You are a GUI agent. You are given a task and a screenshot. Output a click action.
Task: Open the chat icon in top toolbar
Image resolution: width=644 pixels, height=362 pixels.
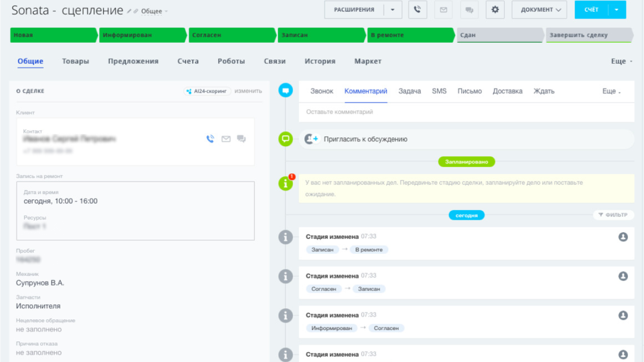point(469,10)
